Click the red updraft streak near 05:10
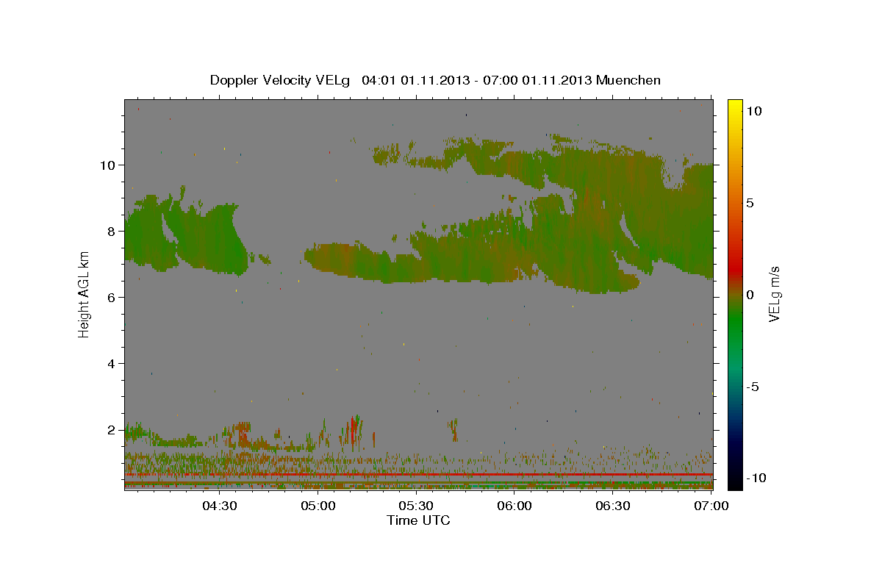 click(354, 432)
